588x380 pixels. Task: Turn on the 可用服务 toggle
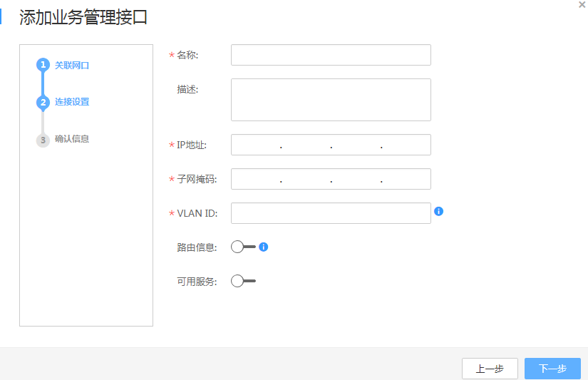[242, 281]
